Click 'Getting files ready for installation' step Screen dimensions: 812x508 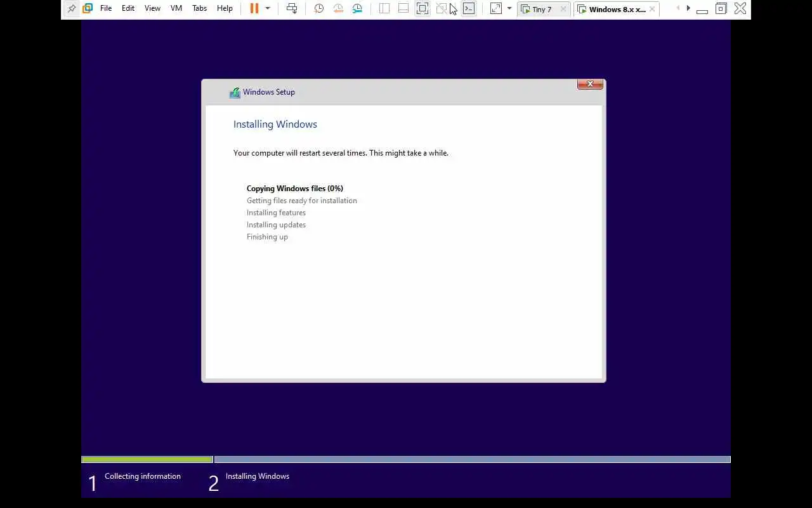(x=302, y=201)
